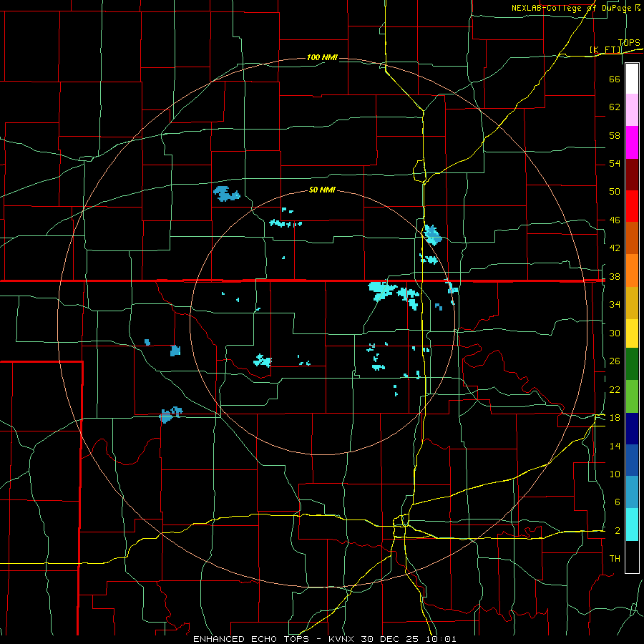Click legend value 18

pyautogui.click(x=615, y=418)
